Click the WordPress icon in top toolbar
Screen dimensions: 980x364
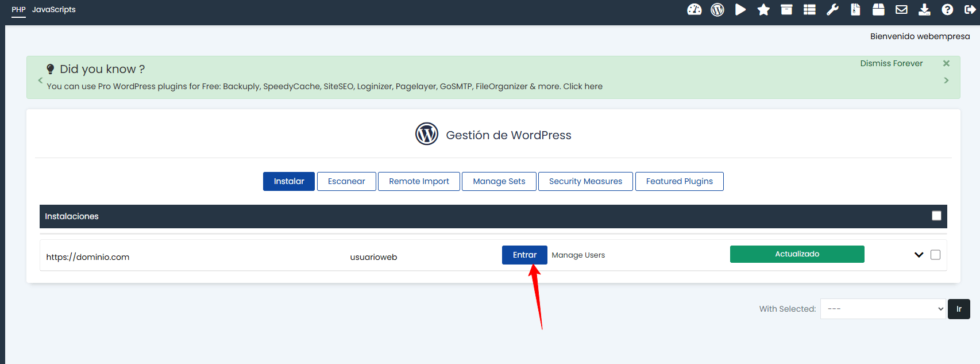(x=717, y=9)
